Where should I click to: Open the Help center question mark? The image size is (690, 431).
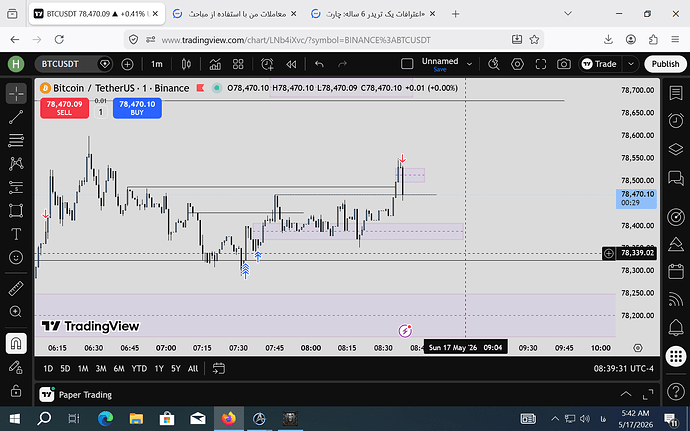(675, 391)
